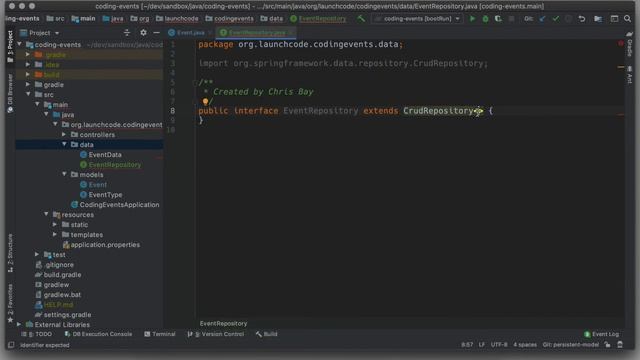Click the launchcode breadcrumb in navigation bar
Viewport: 640px width, 360px height.
point(177,19)
